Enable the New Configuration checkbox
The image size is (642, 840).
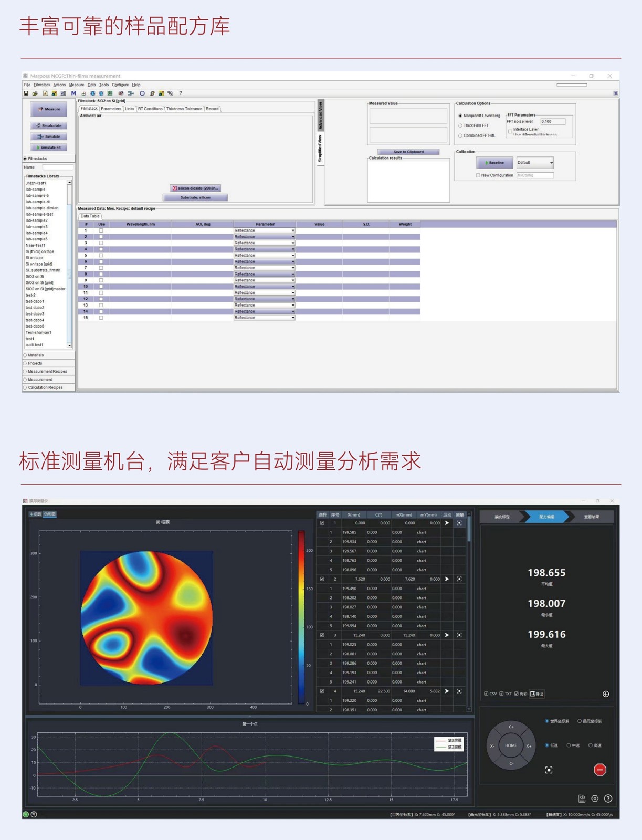[478, 175]
